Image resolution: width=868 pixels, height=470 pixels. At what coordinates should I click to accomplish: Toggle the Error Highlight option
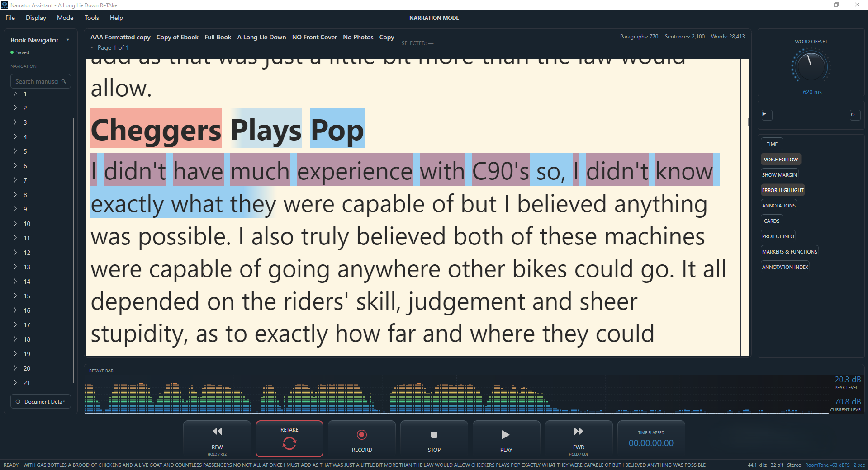[783, 190]
